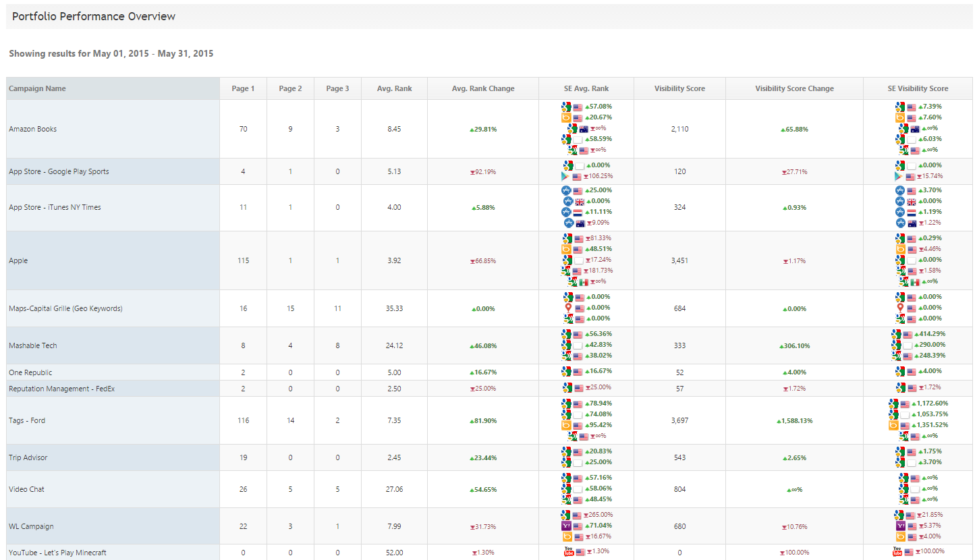
Task: Click the Australia flag in Amazon Books SE Avg. Rank
Action: click(x=583, y=128)
